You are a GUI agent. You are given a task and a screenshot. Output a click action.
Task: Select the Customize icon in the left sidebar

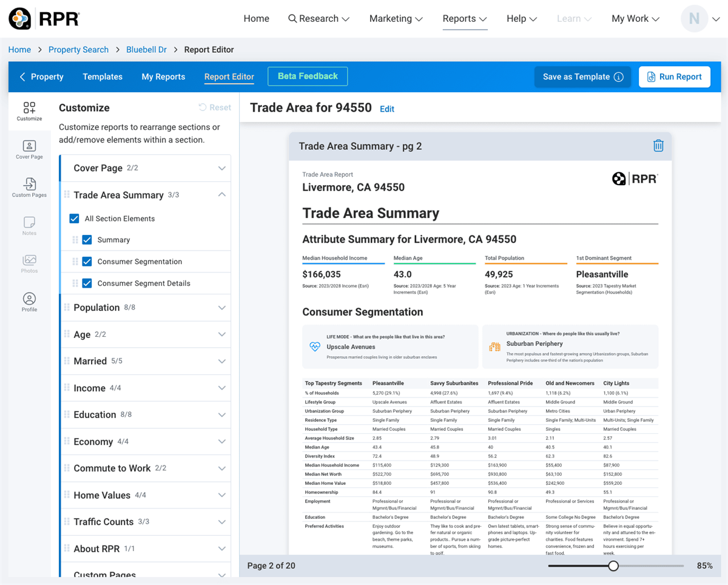click(x=29, y=110)
